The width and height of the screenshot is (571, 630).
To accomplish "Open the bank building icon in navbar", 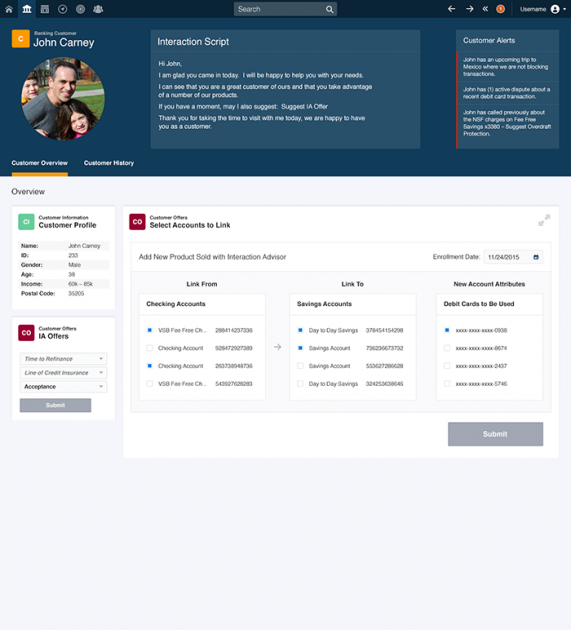I will click(27, 9).
